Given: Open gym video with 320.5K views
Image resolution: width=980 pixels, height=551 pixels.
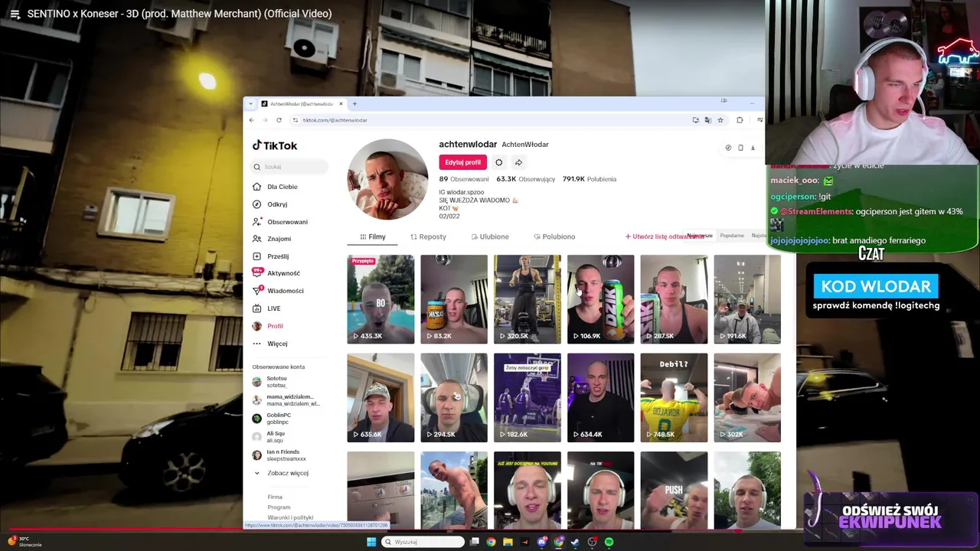Looking at the screenshot, I should pos(528,299).
